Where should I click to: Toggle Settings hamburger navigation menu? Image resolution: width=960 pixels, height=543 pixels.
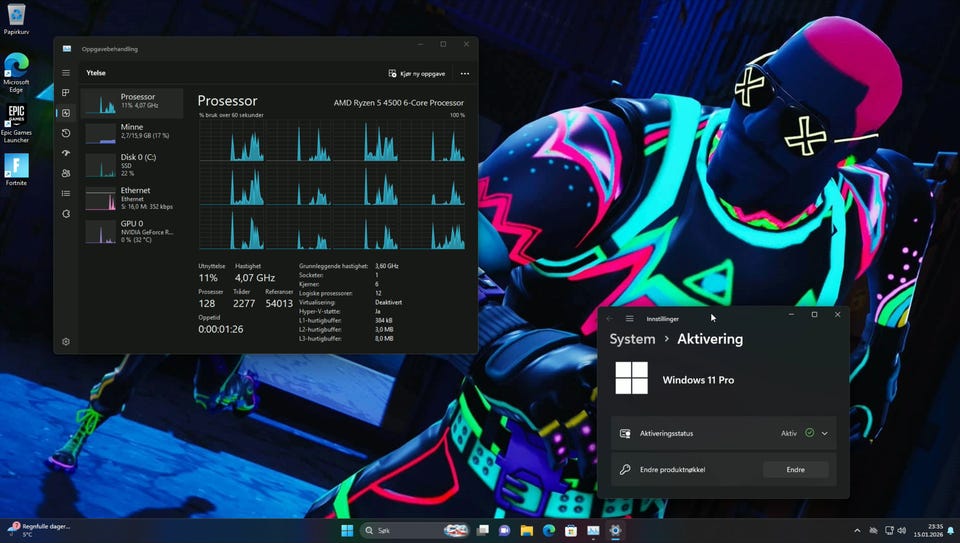[x=630, y=318]
